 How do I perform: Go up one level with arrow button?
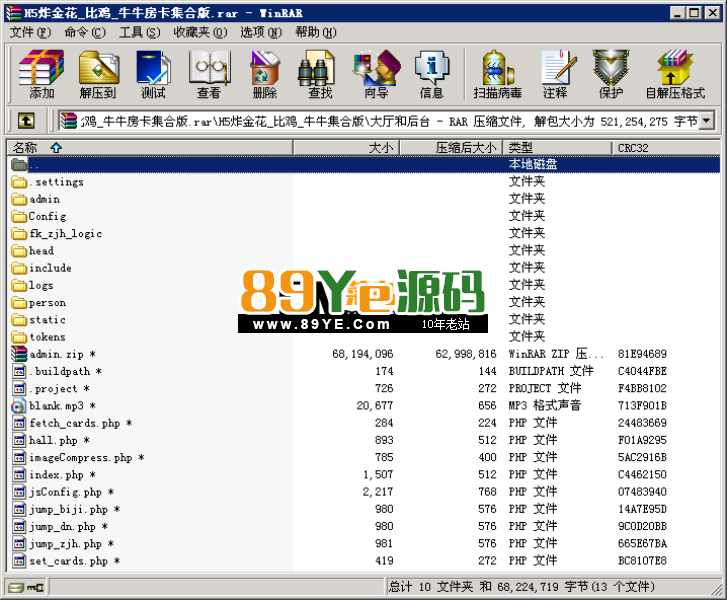(26, 121)
